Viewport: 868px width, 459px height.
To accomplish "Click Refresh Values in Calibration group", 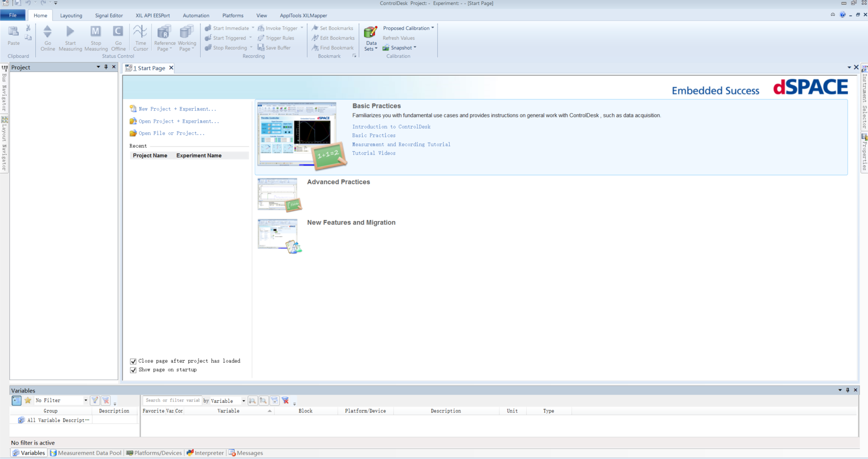I will tap(398, 38).
